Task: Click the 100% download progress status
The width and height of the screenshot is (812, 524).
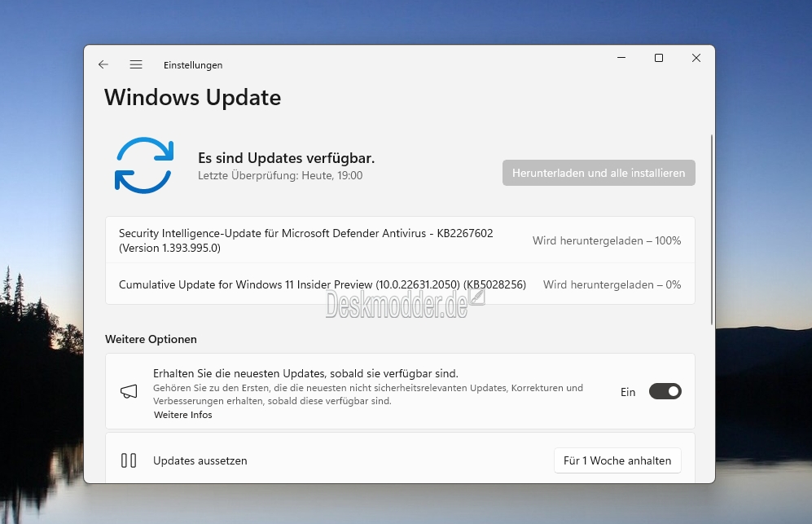Action: click(x=607, y=240)
